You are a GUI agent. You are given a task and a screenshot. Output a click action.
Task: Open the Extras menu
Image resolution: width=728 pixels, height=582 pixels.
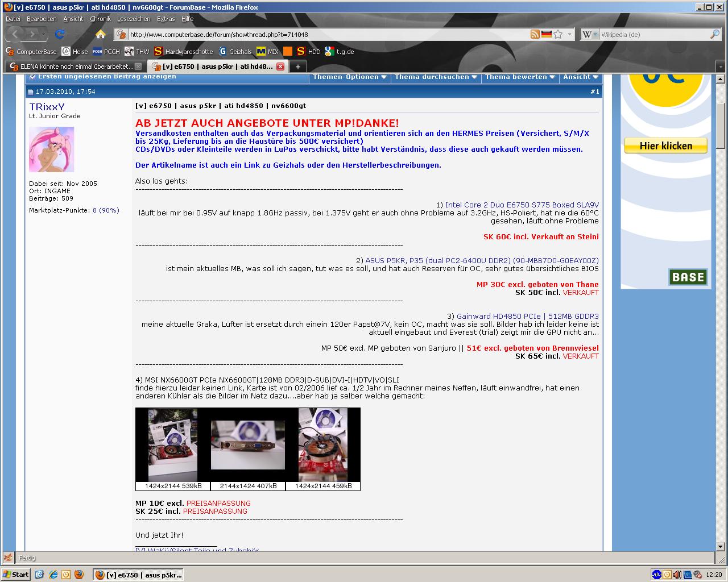point(166,19)
